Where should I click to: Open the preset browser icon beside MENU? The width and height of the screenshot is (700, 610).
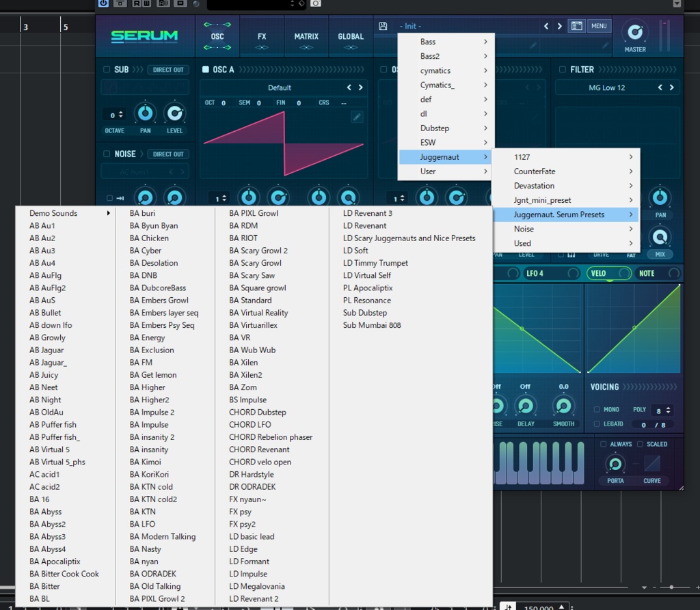pyautogui.click(x=576, y=26)
